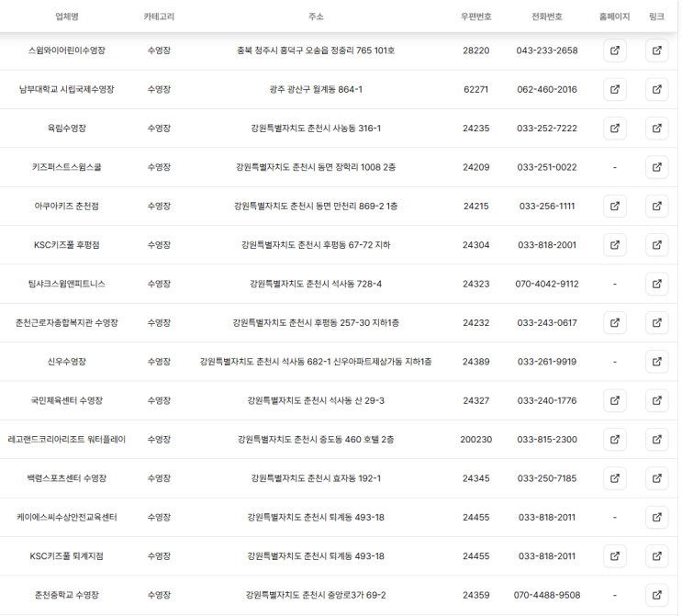Select the business name 팀샤크스윔앤피트니스

point(66,284)
